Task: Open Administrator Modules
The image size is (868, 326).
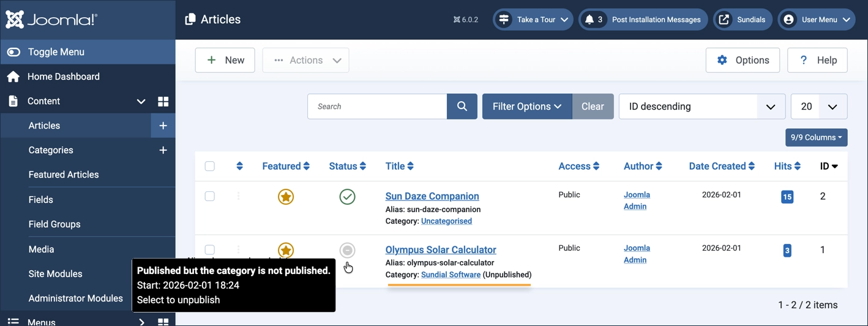Action: 76,298
